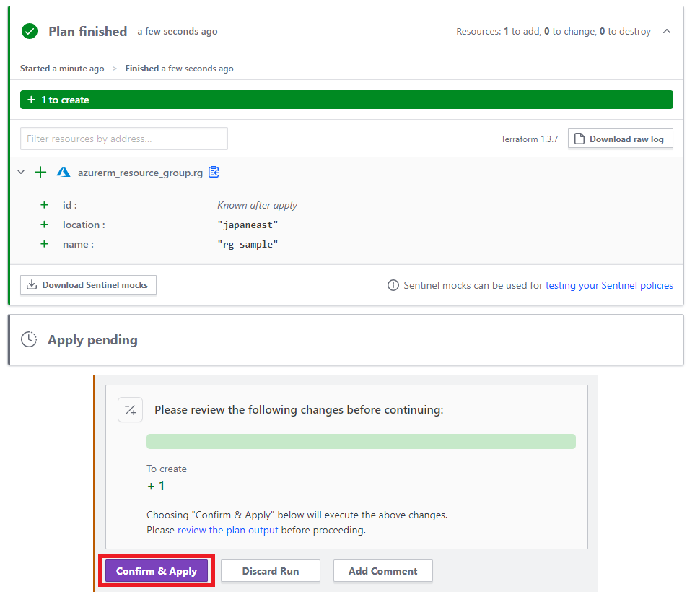Open testing your Sentinel policies link
This screenshot has width=700, height=610.
click(609, 285)
